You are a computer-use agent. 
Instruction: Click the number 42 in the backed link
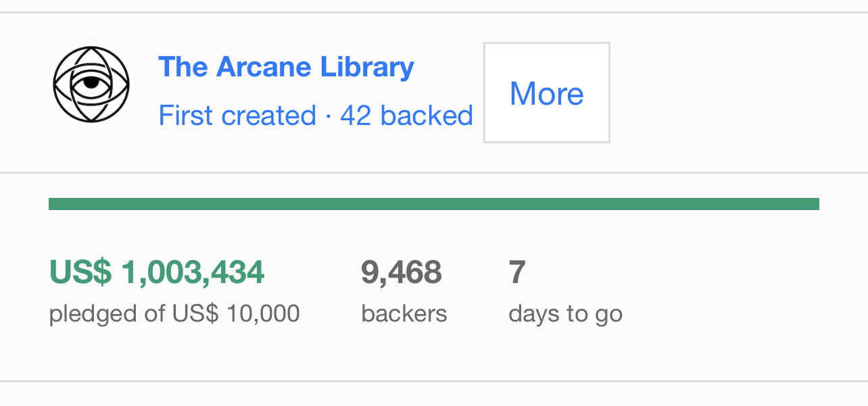[x=356, y=116]
